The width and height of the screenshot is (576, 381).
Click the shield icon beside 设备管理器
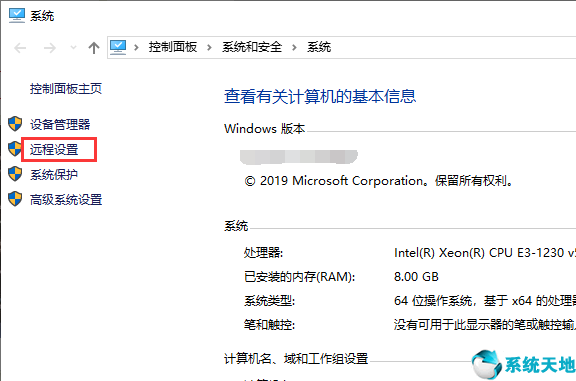point(15,124)
